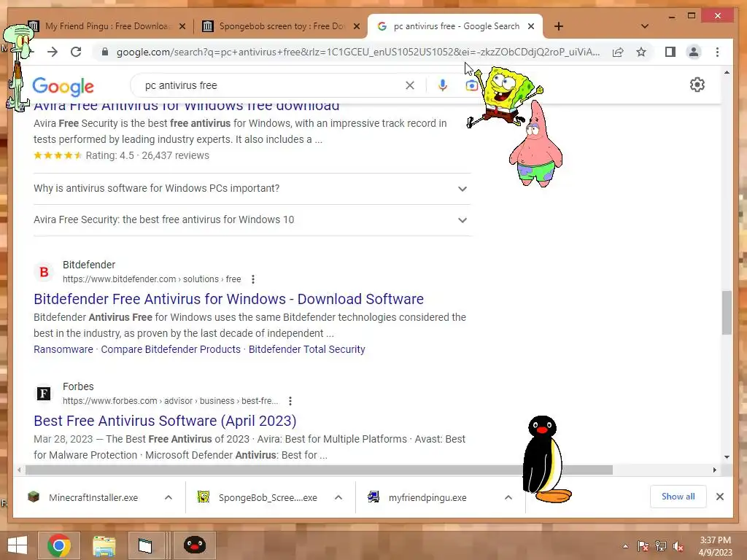747x560 pixels.
Task: Click the 'Rating: 4.5 · 26,437 reviews' text
Action: tap(147, 156)
